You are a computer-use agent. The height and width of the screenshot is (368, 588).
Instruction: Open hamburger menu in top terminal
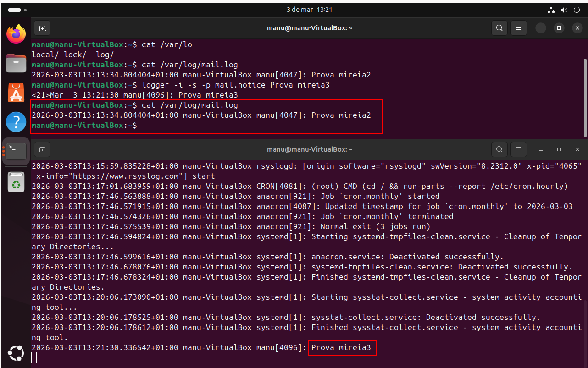519,28
